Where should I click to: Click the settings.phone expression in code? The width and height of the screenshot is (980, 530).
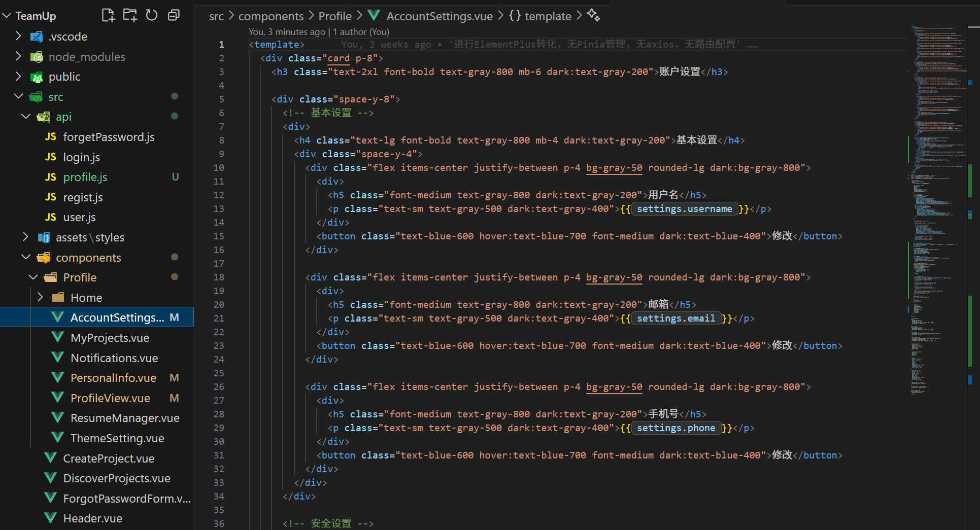[675, 428]
